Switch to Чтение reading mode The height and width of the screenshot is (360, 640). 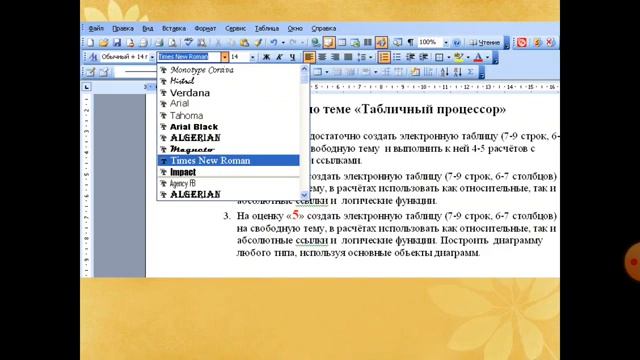click(484, 42)
